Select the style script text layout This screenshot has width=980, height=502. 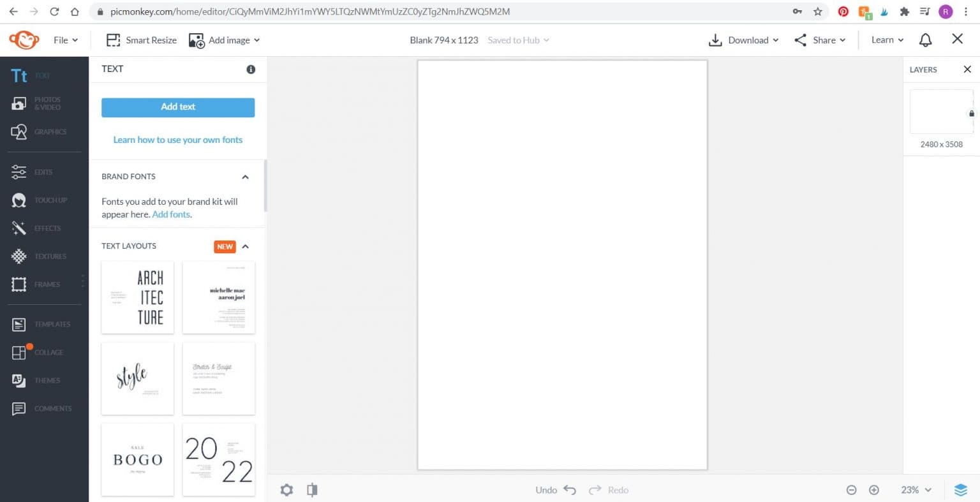click(138, 378)
